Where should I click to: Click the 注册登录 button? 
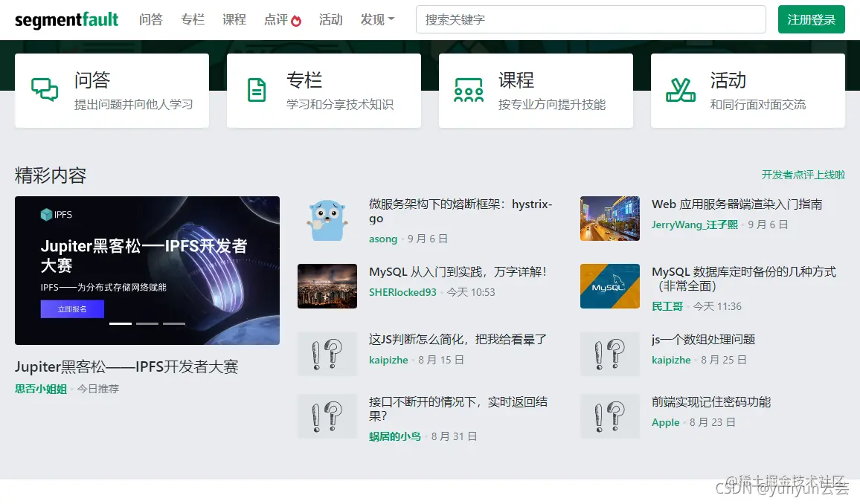(811, 20)
